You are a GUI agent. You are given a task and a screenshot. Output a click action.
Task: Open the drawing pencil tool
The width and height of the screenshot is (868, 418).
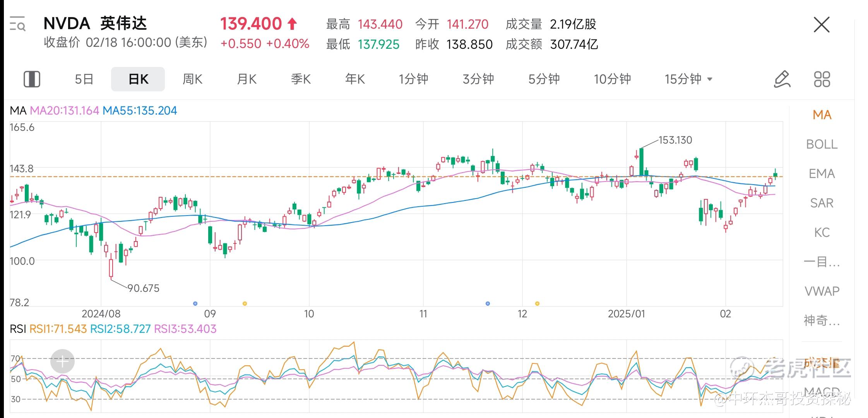pyautogui.click(x=782, y=79)
